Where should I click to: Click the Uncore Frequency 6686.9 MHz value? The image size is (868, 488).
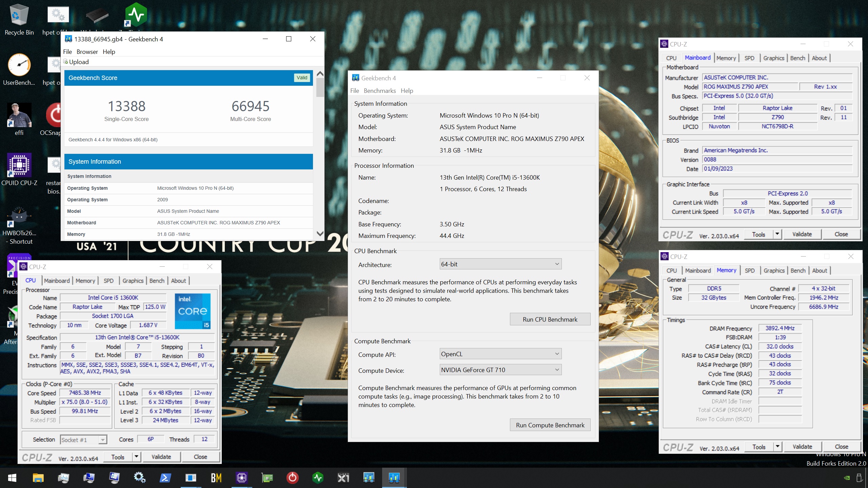(x=824, y=307)
